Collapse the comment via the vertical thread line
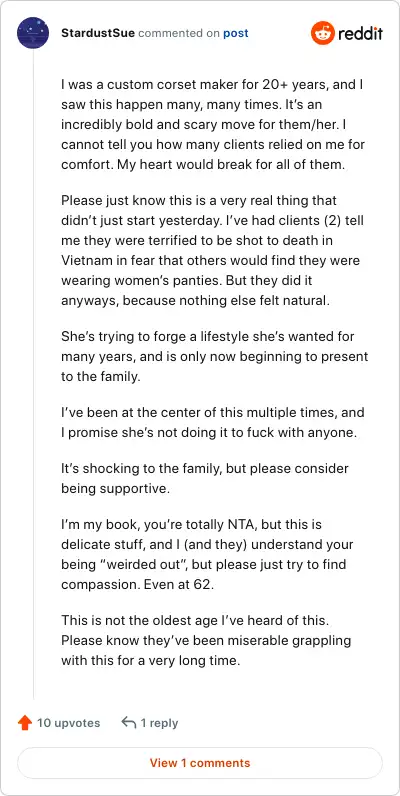 34,375
